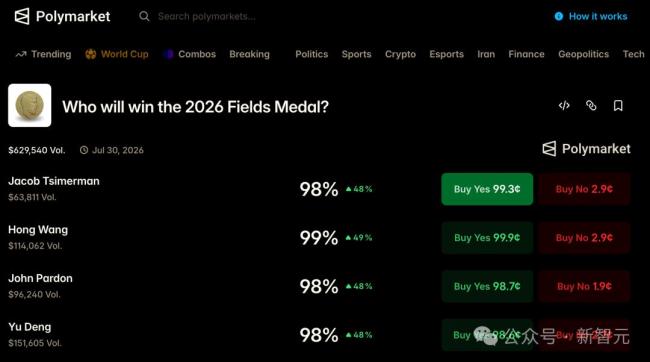Image resolution: width=650 pixels, height=362 pixels.
Task: Click the Trending arrow icon
Action: (x=21, y=54)
